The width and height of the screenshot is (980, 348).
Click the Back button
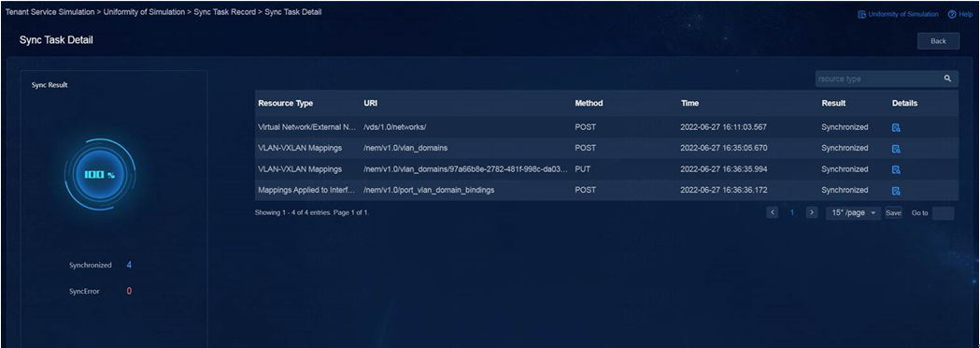938,40
